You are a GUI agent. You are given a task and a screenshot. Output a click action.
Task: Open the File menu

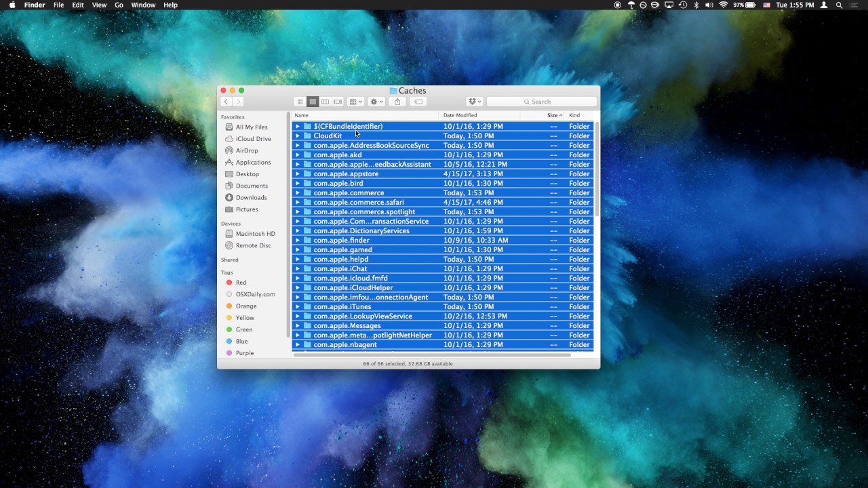click(x=58, y=5)
